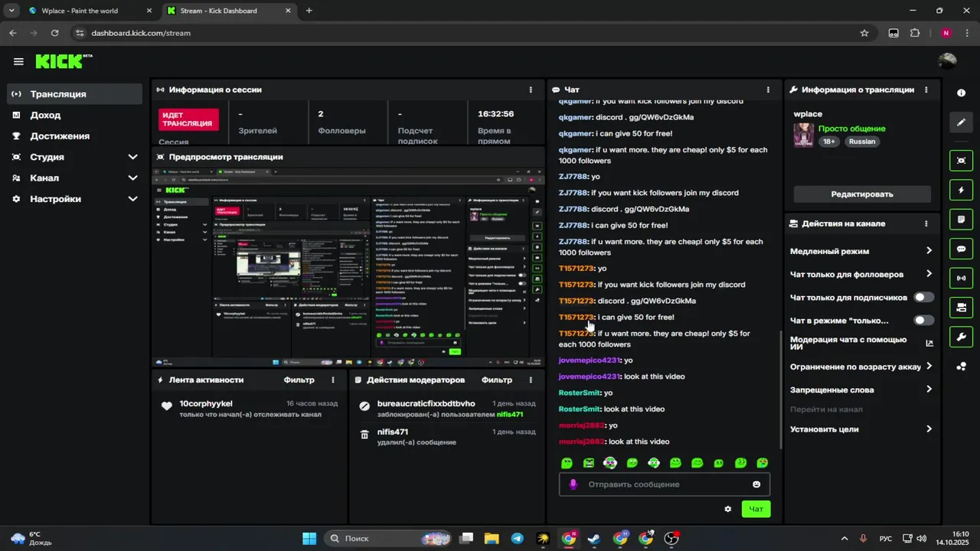
Task: Open the Просто общение category link
Action: (x=851, y=129)
